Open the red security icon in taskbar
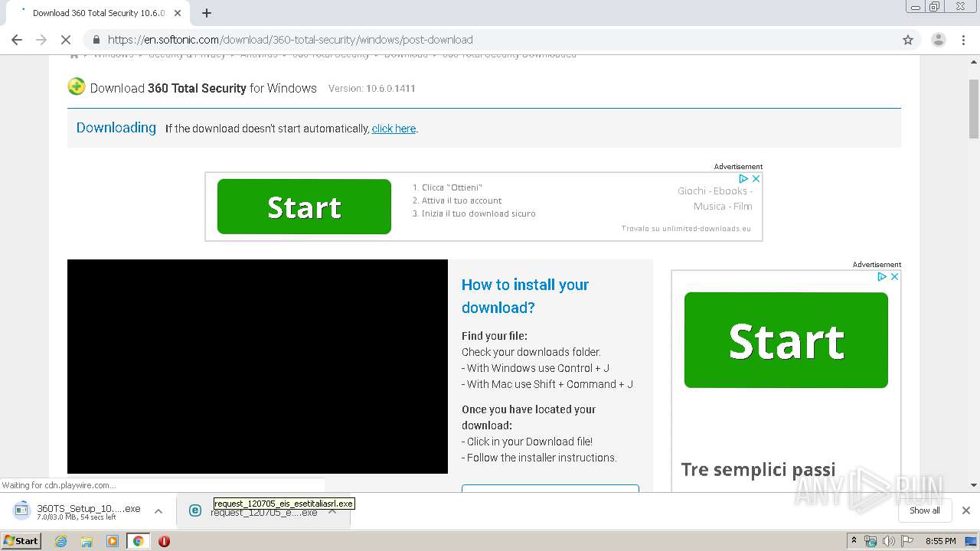 coord(164,541)
